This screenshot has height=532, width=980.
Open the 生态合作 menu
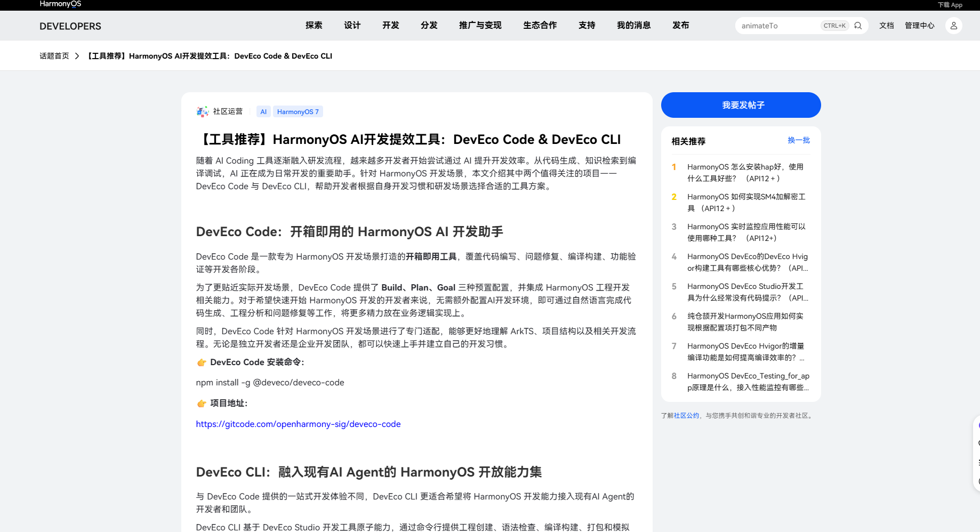(540, 26)
